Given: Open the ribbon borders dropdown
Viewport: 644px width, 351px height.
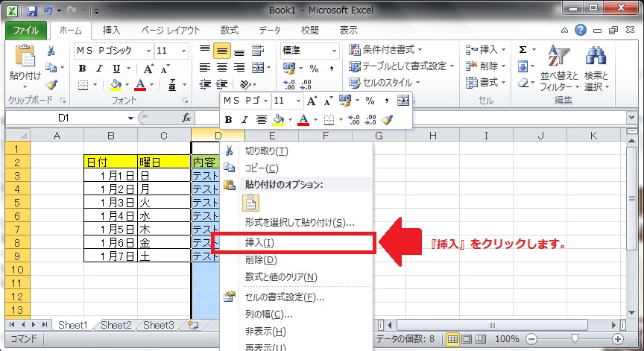Looking at the screenshot, I should pos(95,85).
